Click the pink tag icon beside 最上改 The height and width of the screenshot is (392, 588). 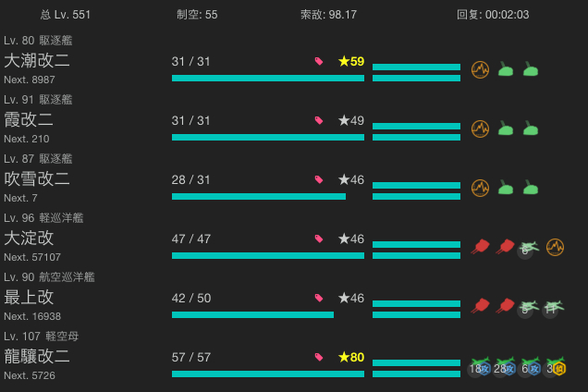pos(319,299)
